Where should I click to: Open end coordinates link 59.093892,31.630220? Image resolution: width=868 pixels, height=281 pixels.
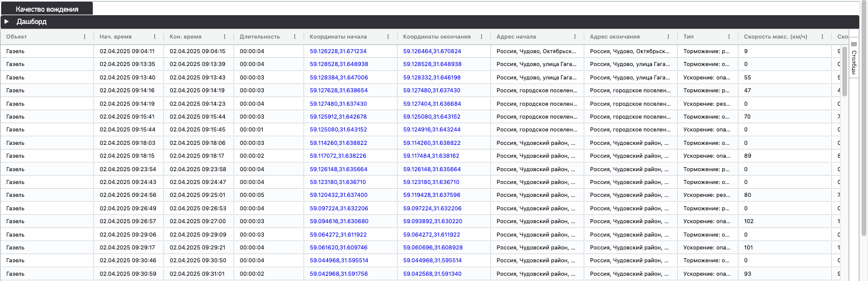(x=432, y=221)
